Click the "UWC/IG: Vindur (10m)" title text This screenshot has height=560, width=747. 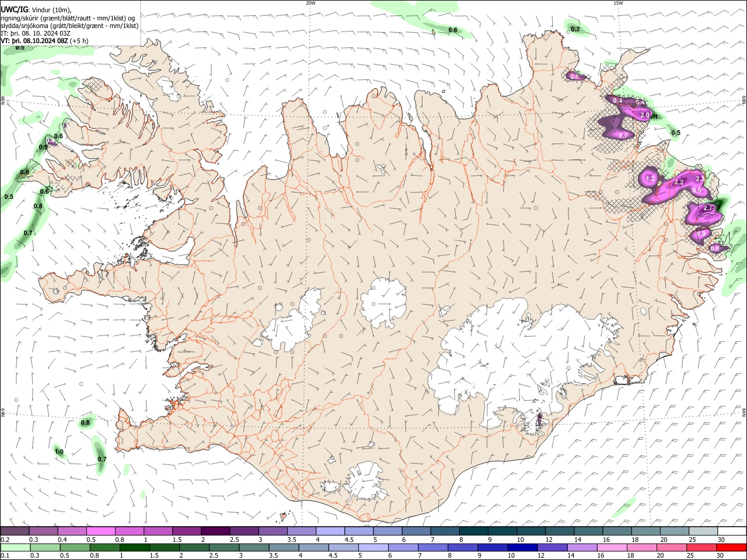[36, 9]
